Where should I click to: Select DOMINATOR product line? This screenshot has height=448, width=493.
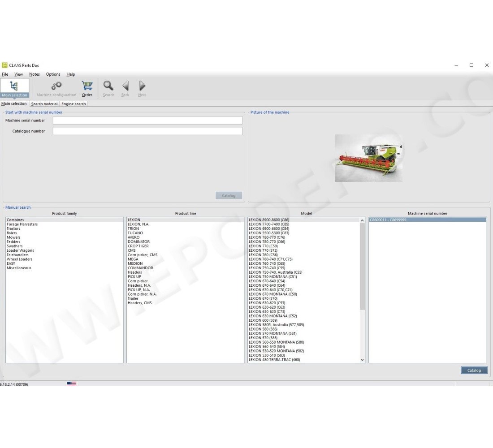tap(186, 242)
